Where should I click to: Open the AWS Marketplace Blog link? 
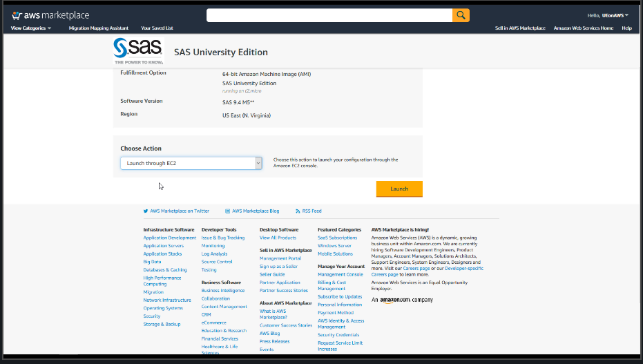pos(256,211)
